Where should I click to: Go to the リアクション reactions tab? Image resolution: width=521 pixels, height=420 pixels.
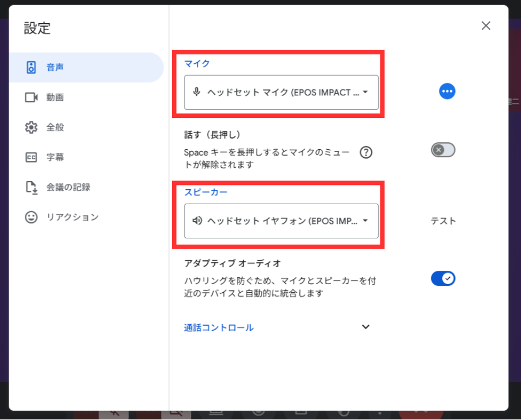(86, 217)
